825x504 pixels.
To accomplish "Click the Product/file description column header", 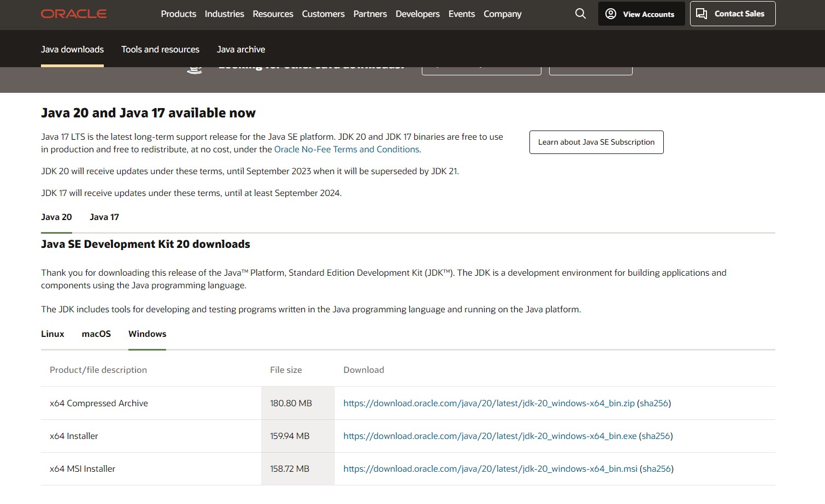I will click(x=98, y=370).
